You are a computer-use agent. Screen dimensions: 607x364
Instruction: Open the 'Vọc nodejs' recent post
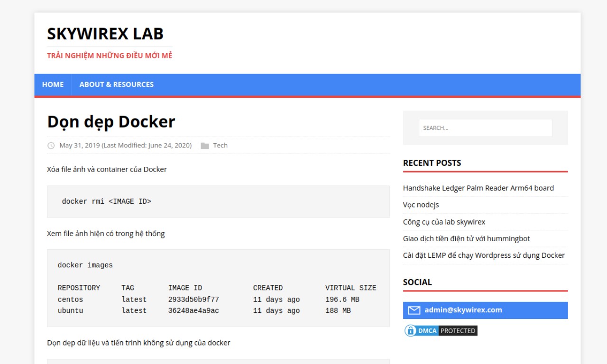[421, 205]
